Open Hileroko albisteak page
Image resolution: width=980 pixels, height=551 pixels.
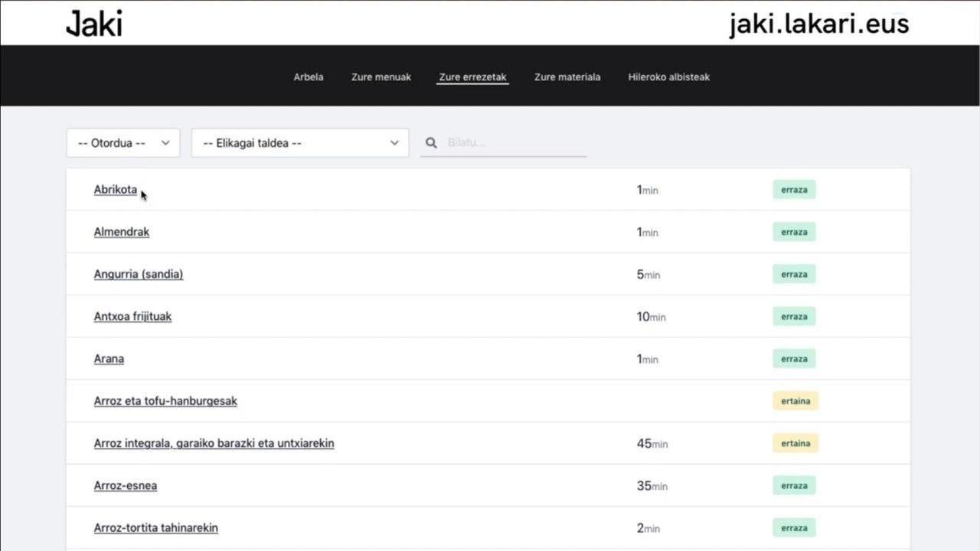coord(668,77)
